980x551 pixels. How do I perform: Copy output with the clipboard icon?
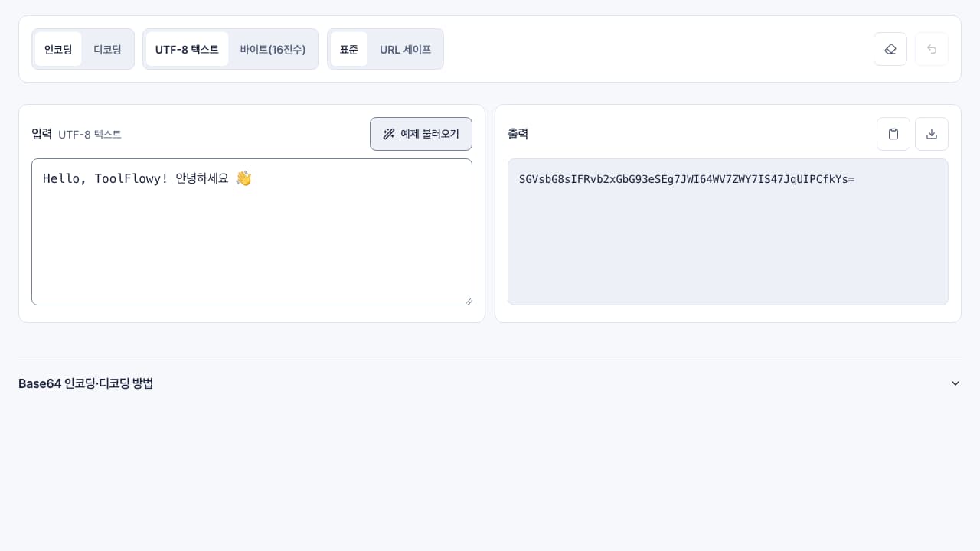click(893, 134)
